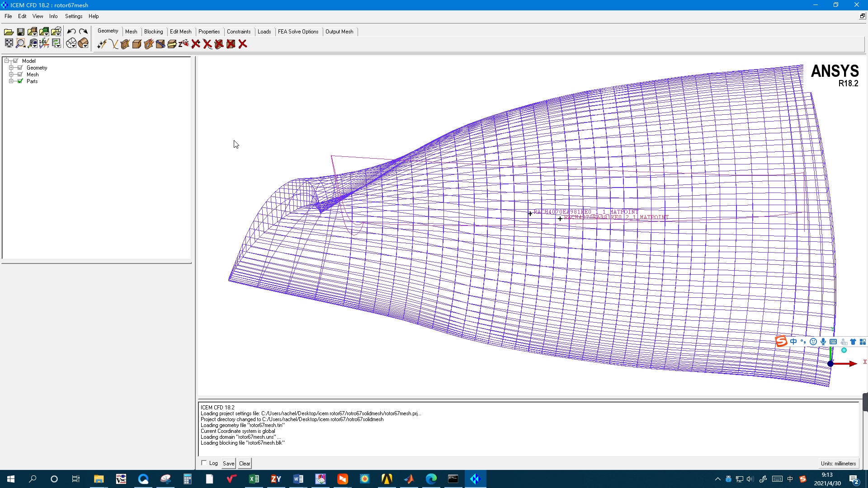Toggle the Parts visibility checkbox
Screen dimensions: 868x488
click(x=20, y=81)
